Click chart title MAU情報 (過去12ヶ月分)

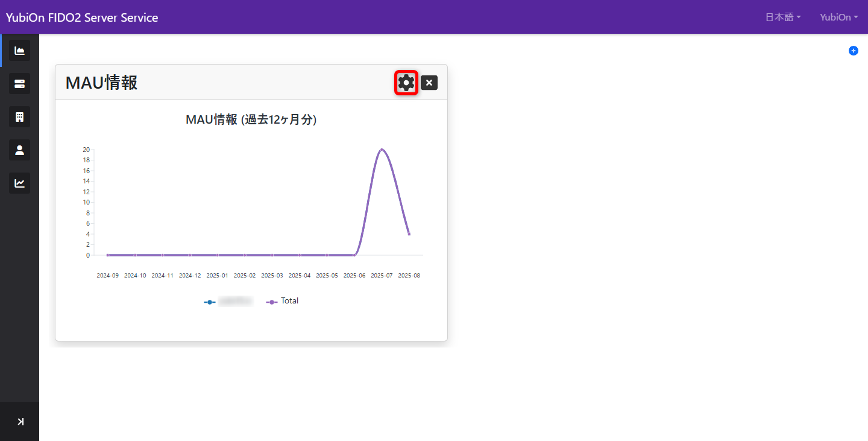(251, 120)
